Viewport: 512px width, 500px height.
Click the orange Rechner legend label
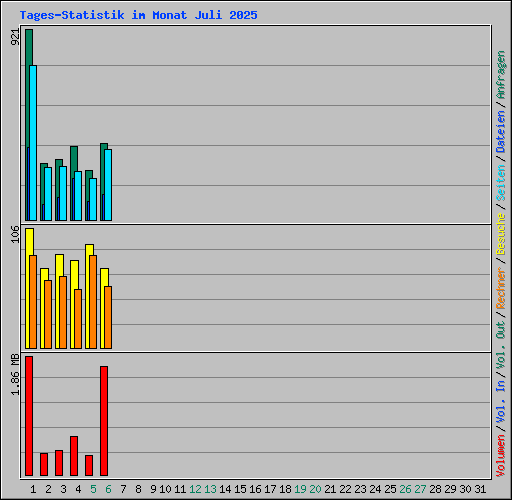click(x=501, y=288)
